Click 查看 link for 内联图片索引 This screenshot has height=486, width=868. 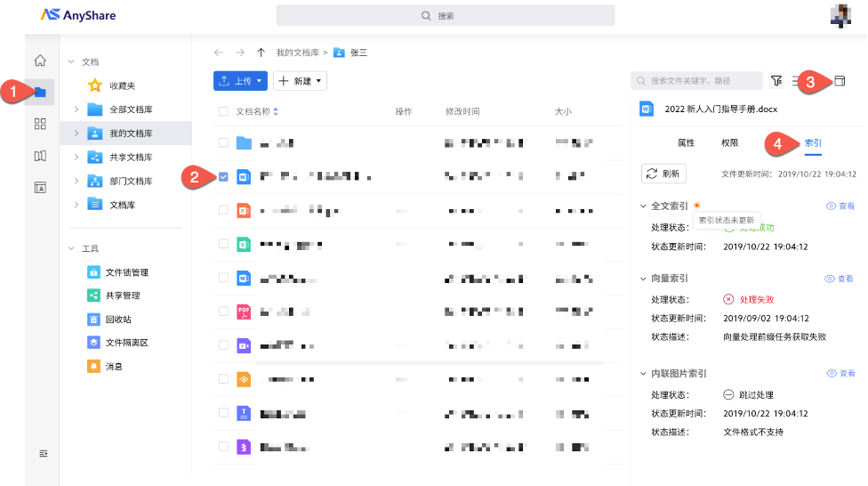pos(840,374)
